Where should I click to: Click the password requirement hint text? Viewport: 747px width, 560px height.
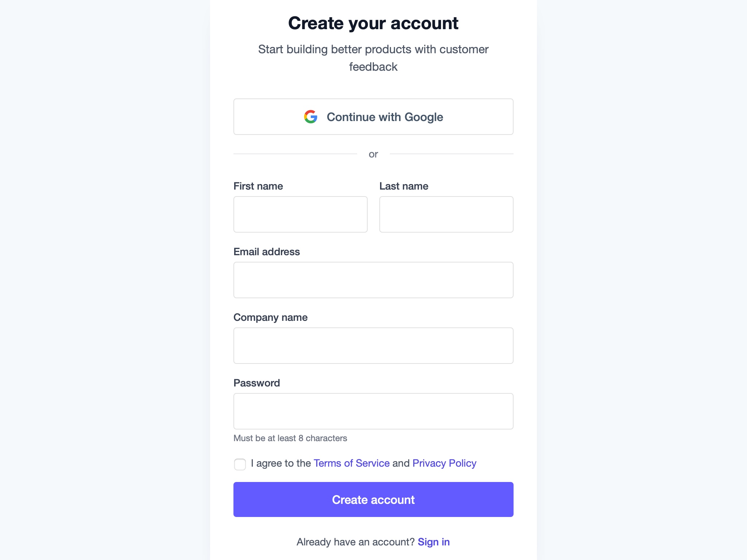tap(290, 438)
